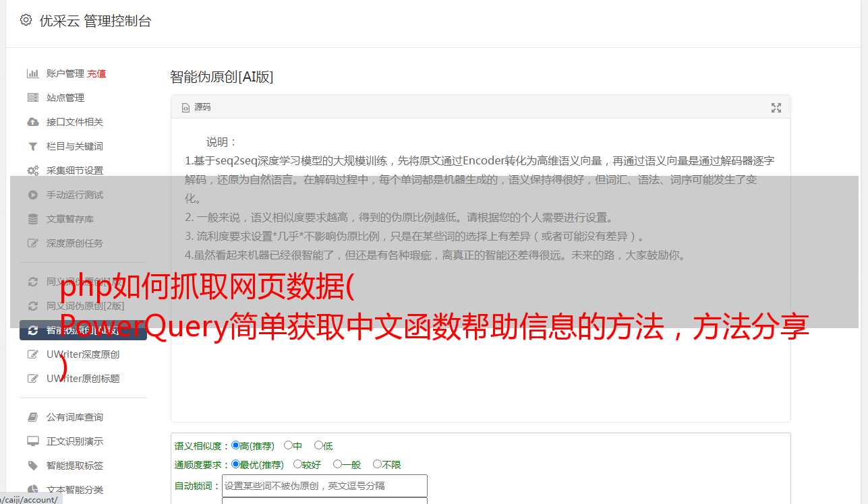
Task: Select the 站点管理 server icon
Action: (x=32, y=98)
